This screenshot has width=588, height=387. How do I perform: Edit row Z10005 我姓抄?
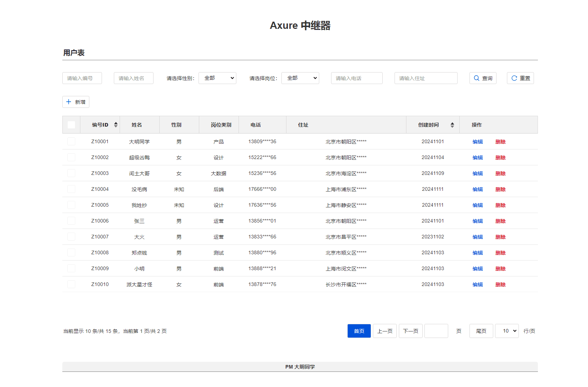[x=478, y=205]
